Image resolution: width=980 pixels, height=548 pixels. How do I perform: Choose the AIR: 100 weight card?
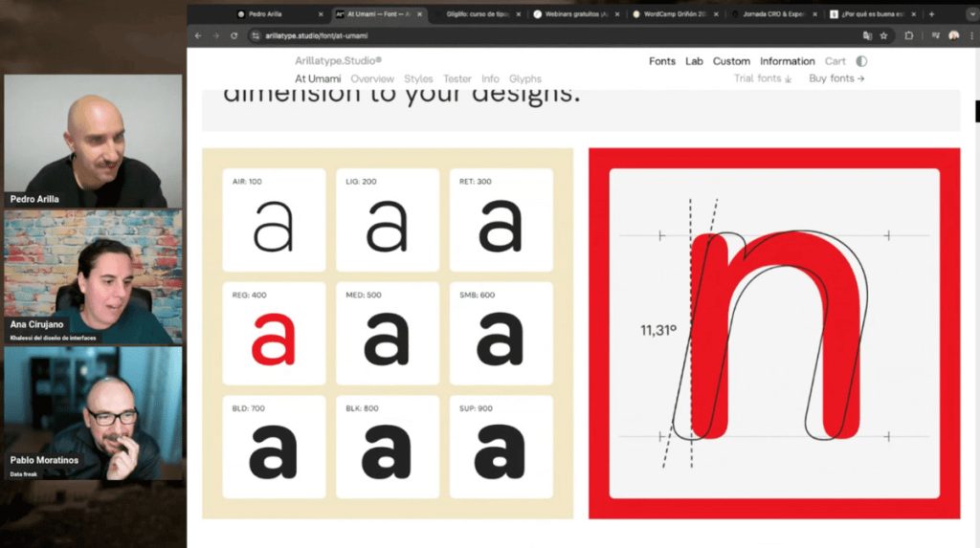(x=274, y=220)
